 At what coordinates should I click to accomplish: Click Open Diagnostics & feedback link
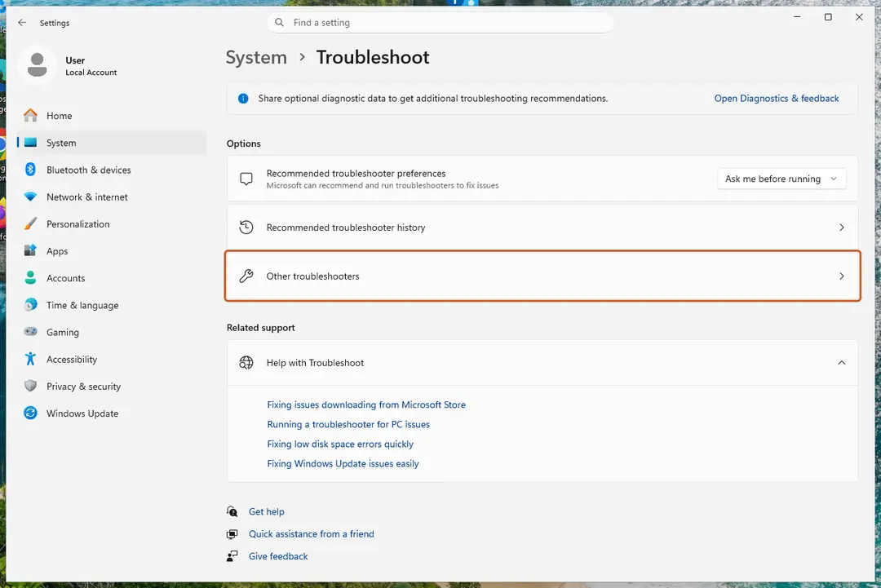coord(776,99)
